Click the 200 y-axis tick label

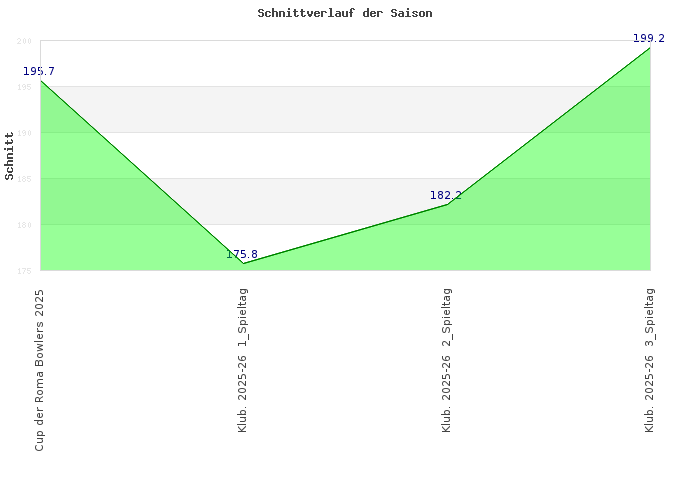tap(24, 41)
